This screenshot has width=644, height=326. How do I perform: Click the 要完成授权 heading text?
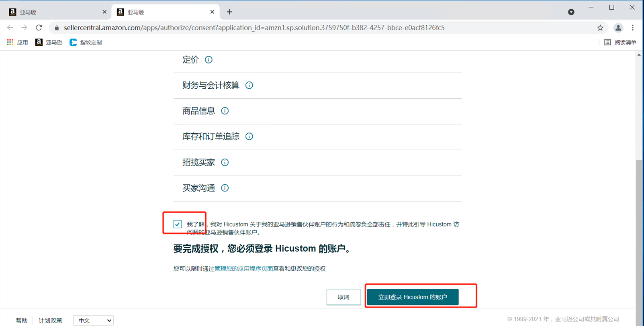(x=264, y=249)
